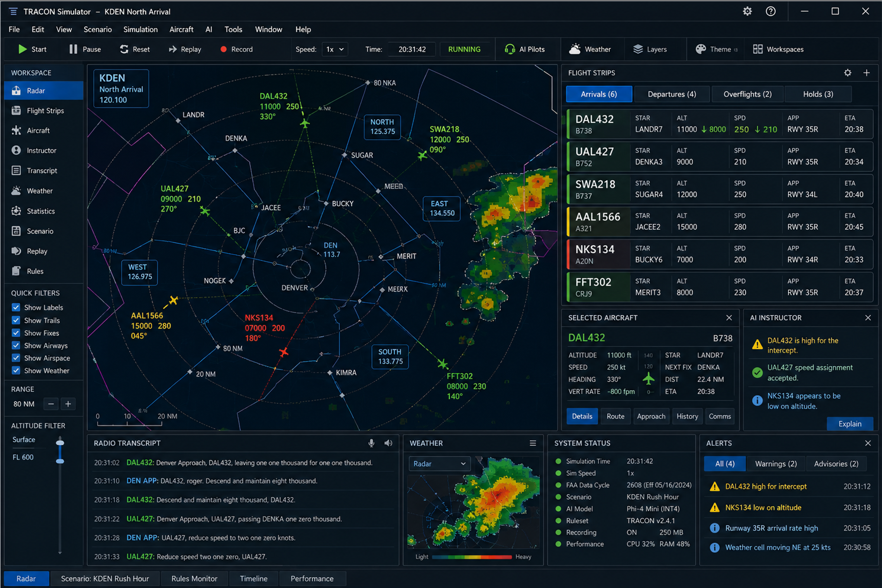Open the Theme dropdown in toolbar
Image resolution: width=882 pixels, height=588 pixels.
[x=717, y=49]
